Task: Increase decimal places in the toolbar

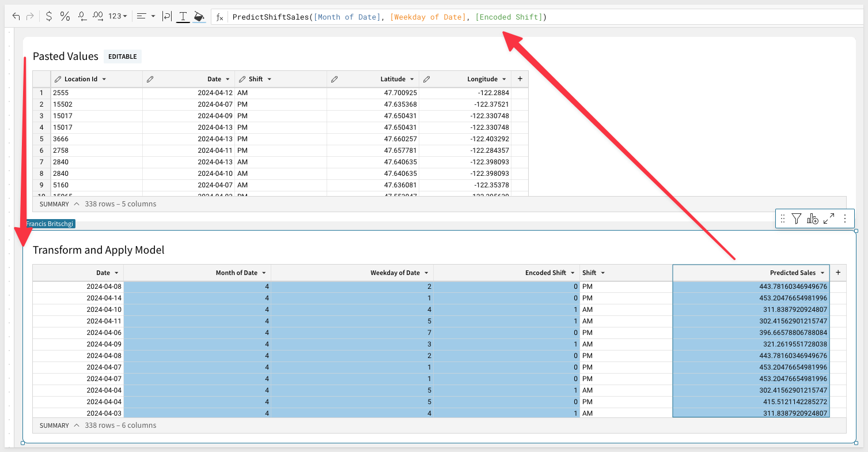Action: click(98, 17)
